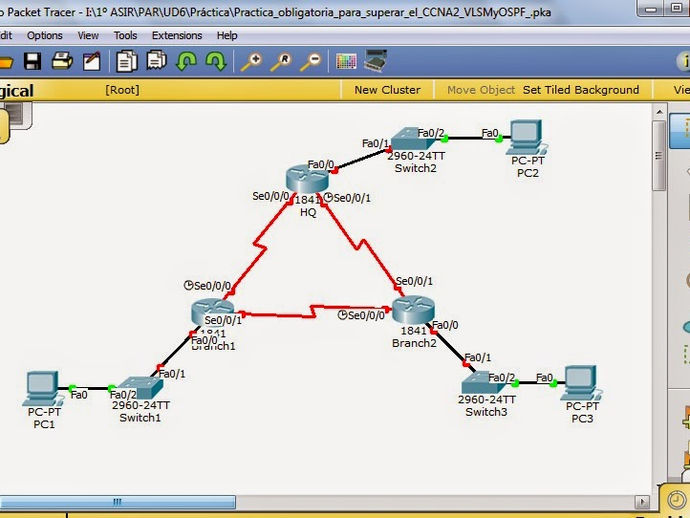Select the PC1 computer
The height and width of the screenshot is (518, 690).
point(43,388)
